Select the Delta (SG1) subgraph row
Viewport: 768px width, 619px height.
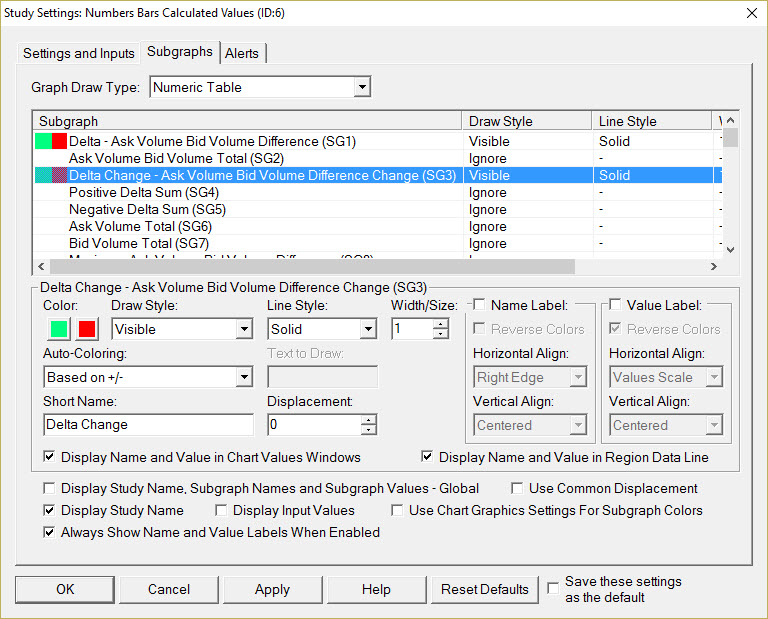coord(377,142)
